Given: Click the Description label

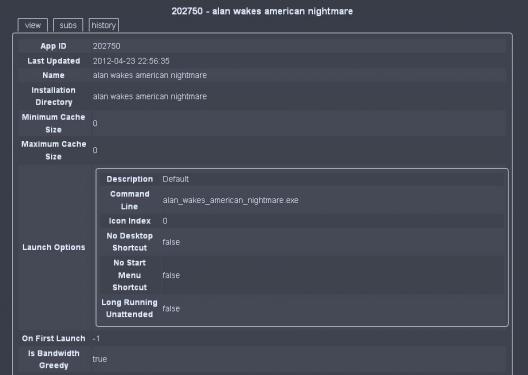Looking at the screenshot, I should pyautogui.click(x=130, y=179).
